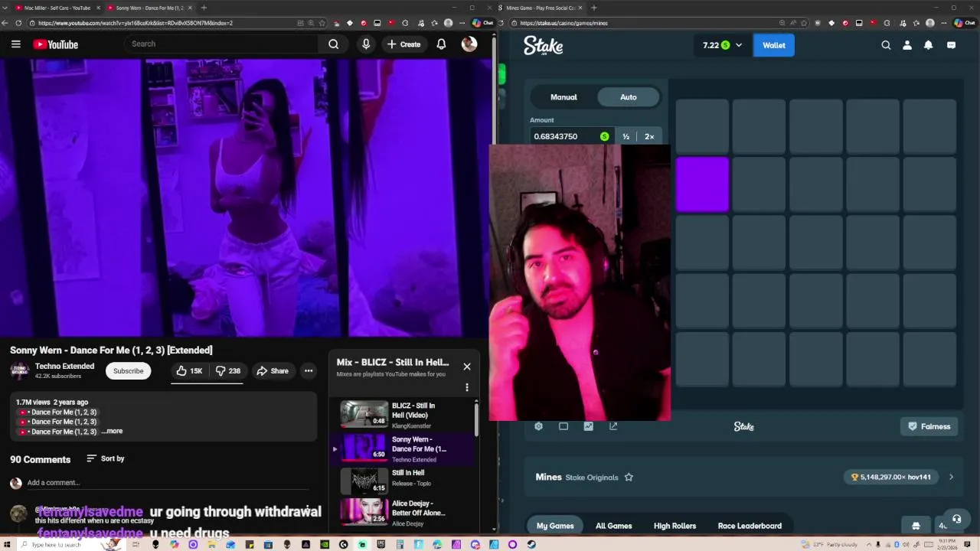Click the mix playlist scrollbar
This screenshot has height=551, width=980.
pos(476,419)
